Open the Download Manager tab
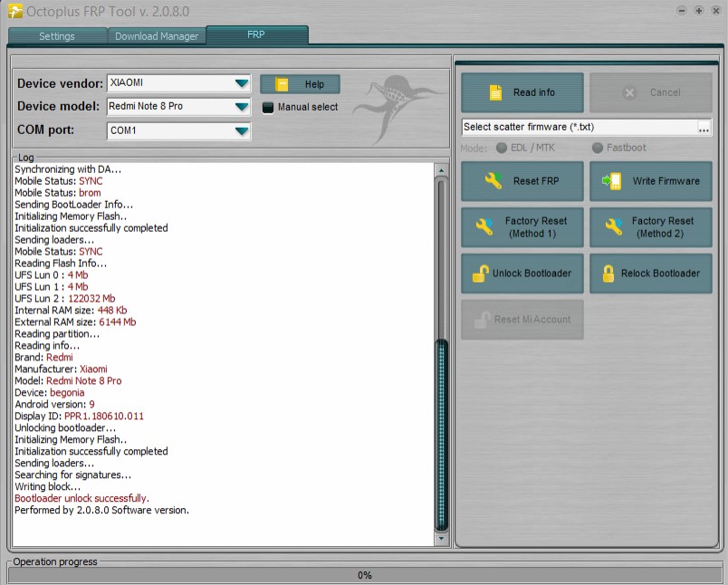This screenshot has height=585, width=728. click(157, 35)
